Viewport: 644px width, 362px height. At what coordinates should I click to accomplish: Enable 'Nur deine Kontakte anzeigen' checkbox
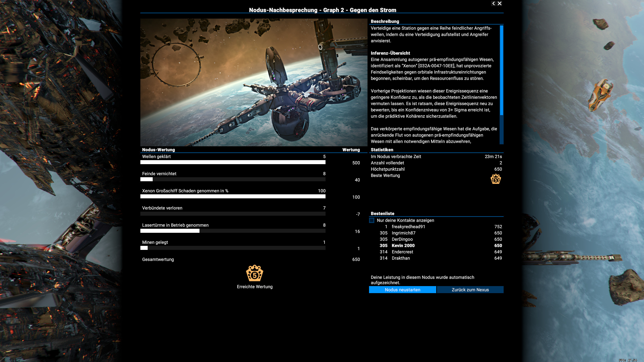click(372, 220)
